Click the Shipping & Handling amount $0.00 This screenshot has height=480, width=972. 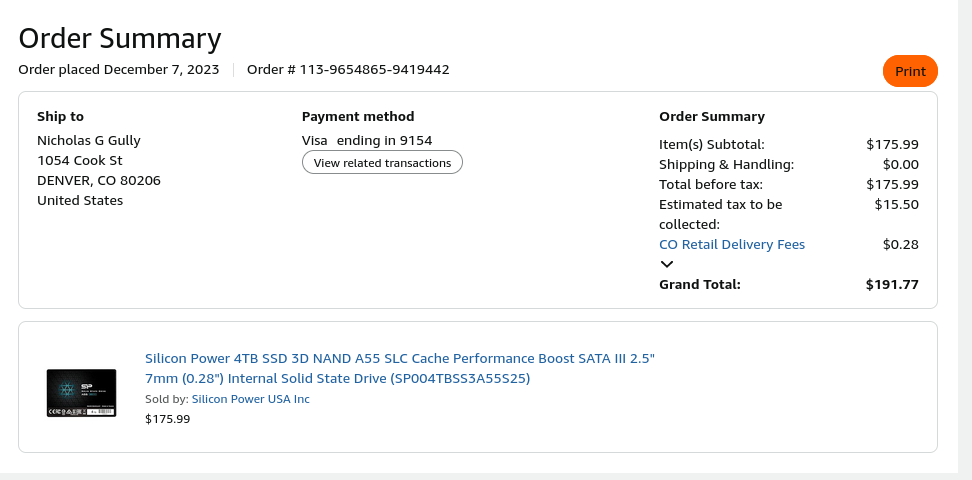900,164
